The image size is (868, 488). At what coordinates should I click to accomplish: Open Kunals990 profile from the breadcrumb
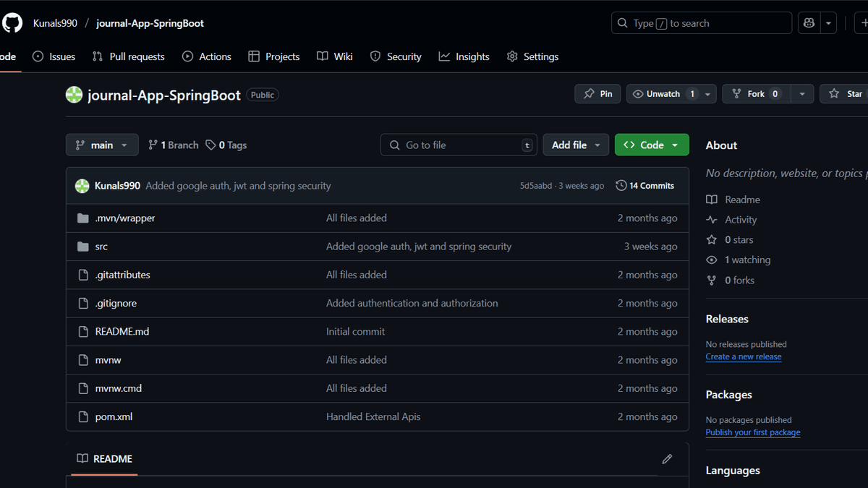[55, 23]
